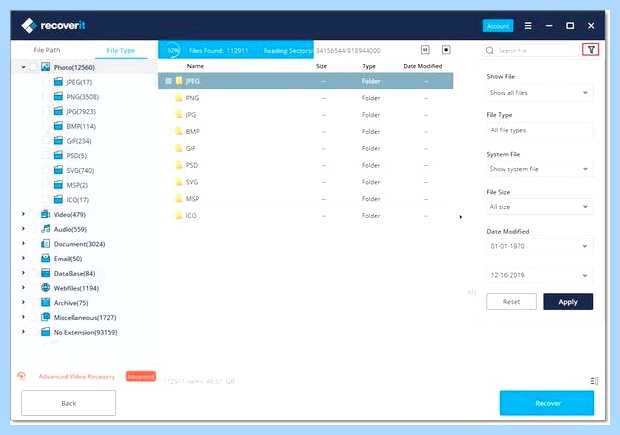
Task: Sort by the Size column header
Action: click(x=321, y=66)
